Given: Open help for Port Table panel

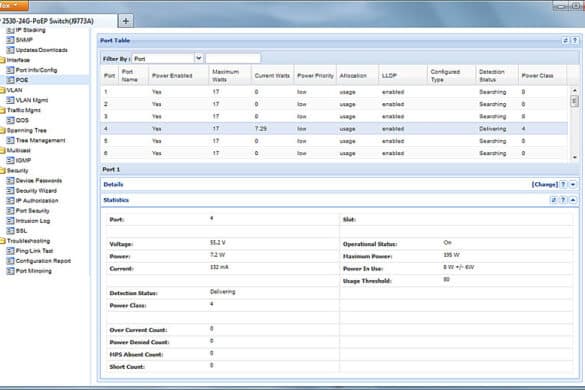Looking at the screenshot, I should coord(575,40).
